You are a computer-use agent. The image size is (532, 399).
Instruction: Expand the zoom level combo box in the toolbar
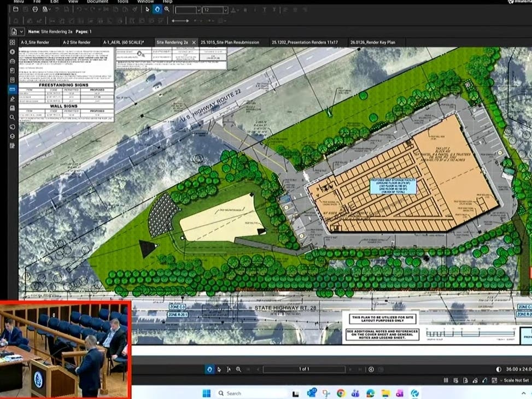click(198, 9)
